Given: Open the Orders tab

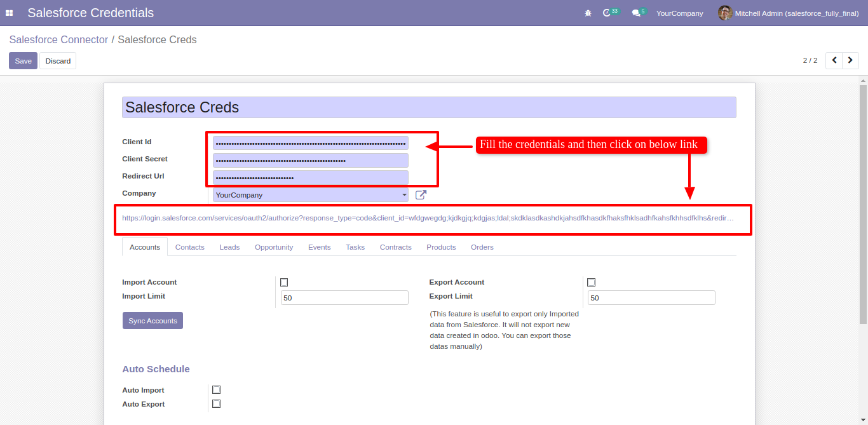Looking at the screenshot, I should point(482,247).
